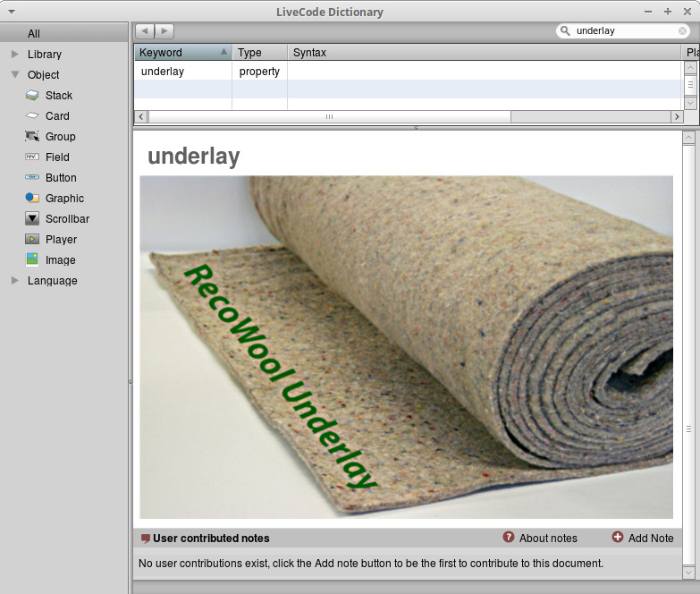Click the horizontal scrollbar of results table
The width and height of the screenshot is (700, 594).
point(329,117)
